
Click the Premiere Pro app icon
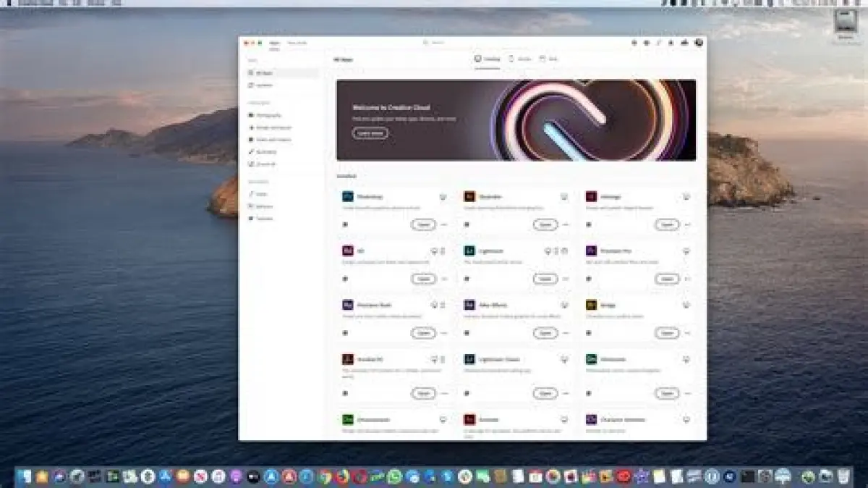591,251
